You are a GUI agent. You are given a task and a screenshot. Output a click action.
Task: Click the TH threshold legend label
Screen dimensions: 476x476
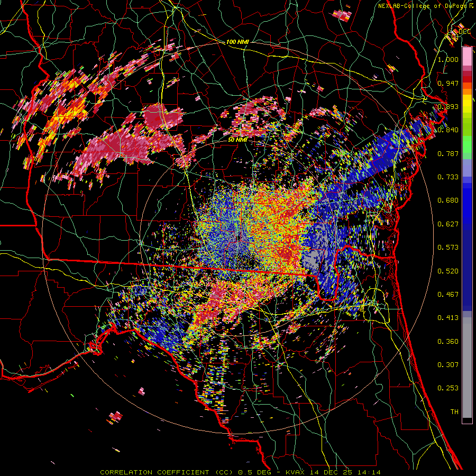coord(454,412)
